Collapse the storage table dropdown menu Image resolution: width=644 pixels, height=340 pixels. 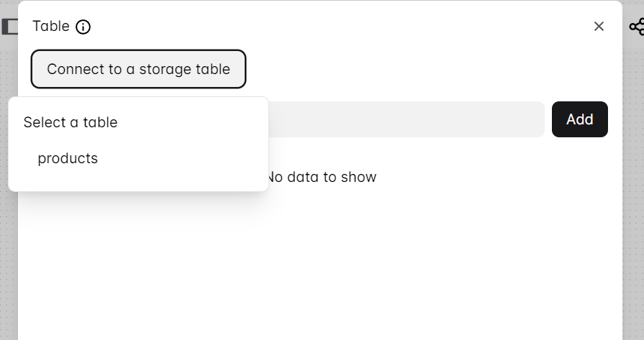click(x=138, y=69)
